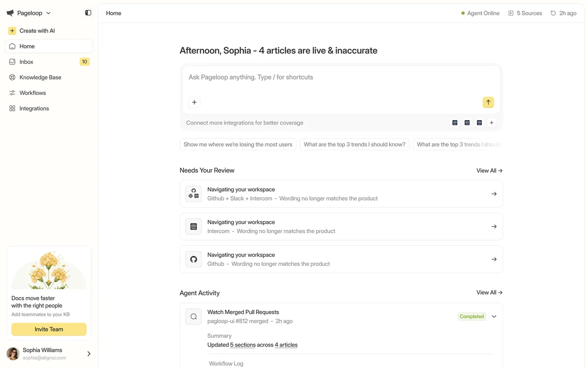This screenshot has width=588, height=368.
Task: Add an integration with the plus beside the source icons
Action: point(492,123)
